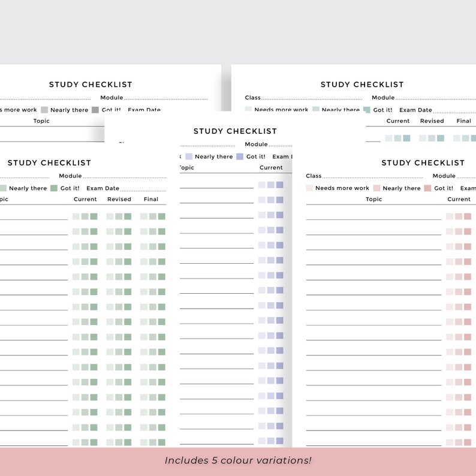Click the grey 'Nearly there' legend swatch
Viewport: 476px width, 476px height.
point(44,110)
